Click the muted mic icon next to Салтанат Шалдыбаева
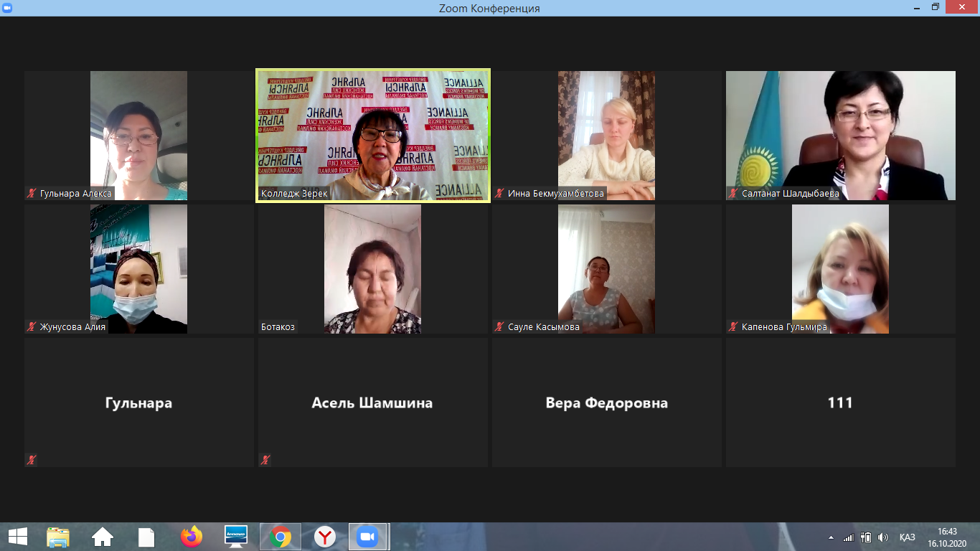The width and height of the screenshot is (980, 551). [733, 194]
